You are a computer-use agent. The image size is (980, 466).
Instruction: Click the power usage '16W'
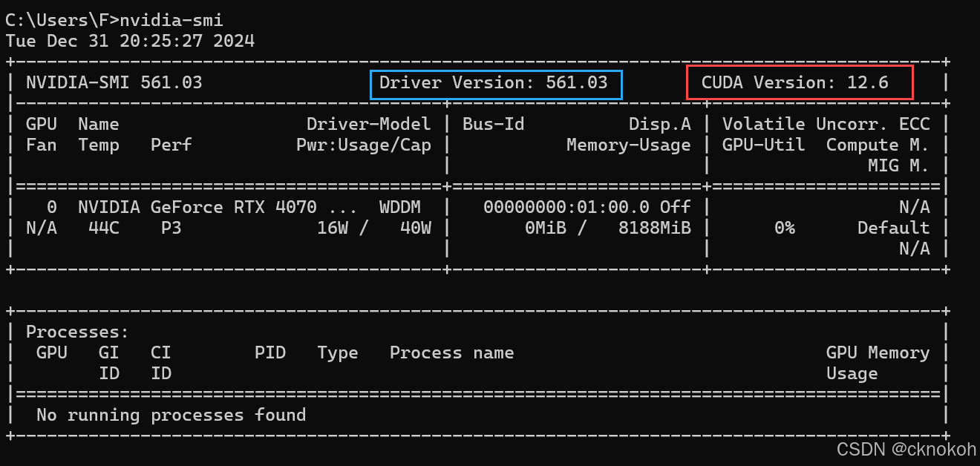click(x=333, y=228)
